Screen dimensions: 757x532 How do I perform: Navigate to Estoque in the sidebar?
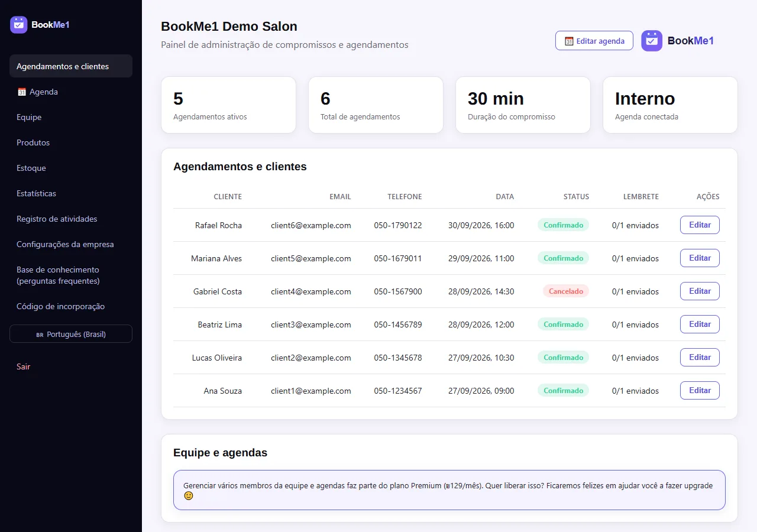click(x=71, y=168)
